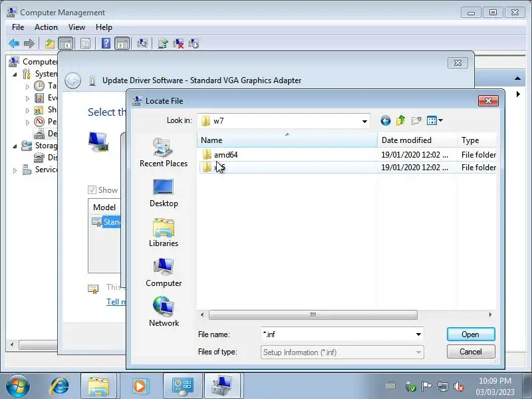The height and width of the screenshot is (399, 532).
Task: Click the back arrow in Update Driver Software
Action: pyautogui.click(x=72, y=80)
